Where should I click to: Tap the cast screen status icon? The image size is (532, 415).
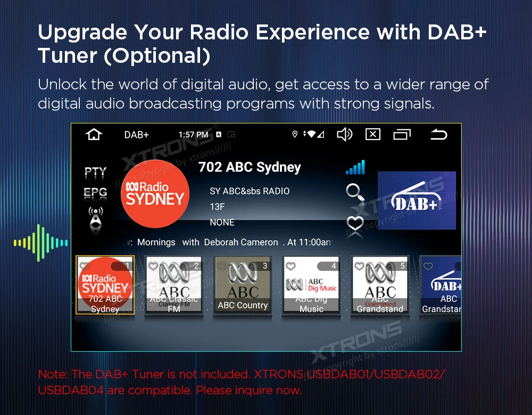click(231, 135)
